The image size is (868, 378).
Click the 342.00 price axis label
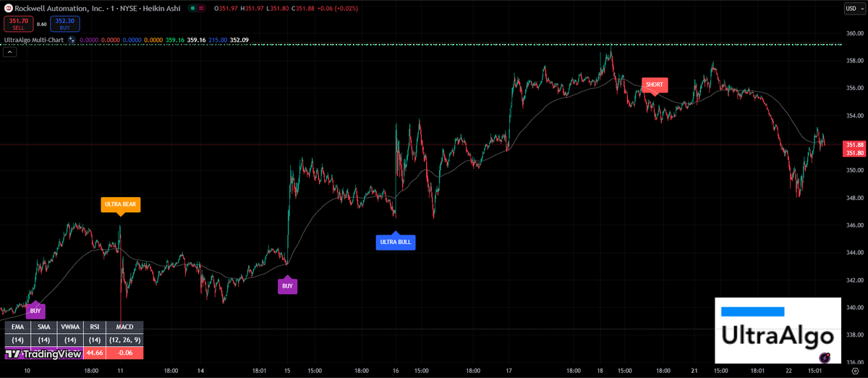(x=854, y=280)
